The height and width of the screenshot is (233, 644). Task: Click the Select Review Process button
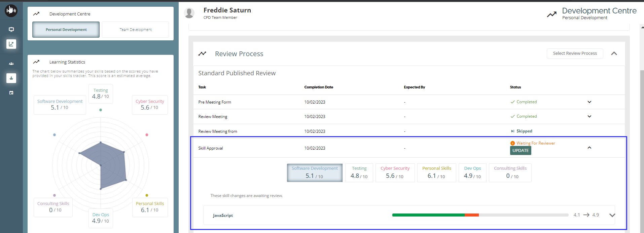click(575, 53)
